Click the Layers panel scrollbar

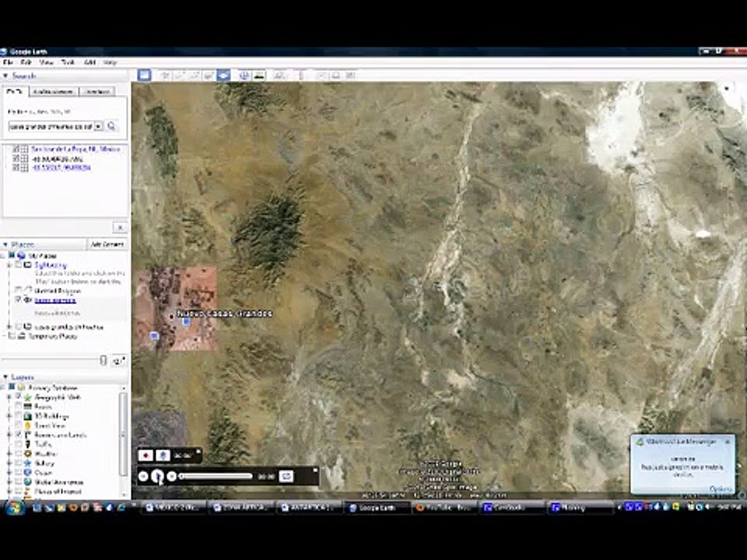[x=124, y=435]
